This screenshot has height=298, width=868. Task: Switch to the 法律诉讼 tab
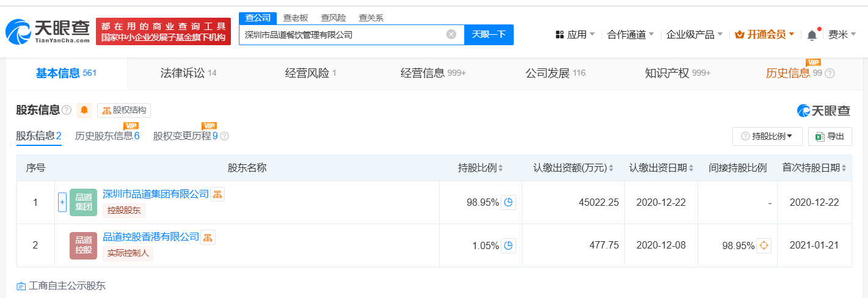188,73
